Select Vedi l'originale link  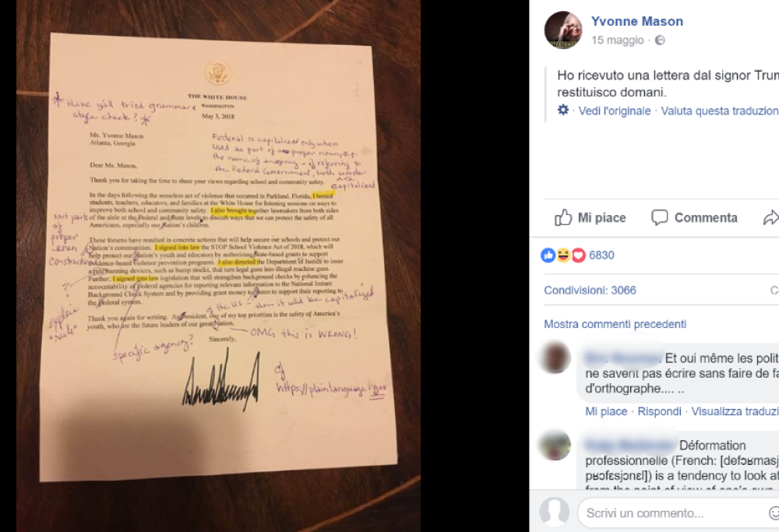(x=615, y=111)
